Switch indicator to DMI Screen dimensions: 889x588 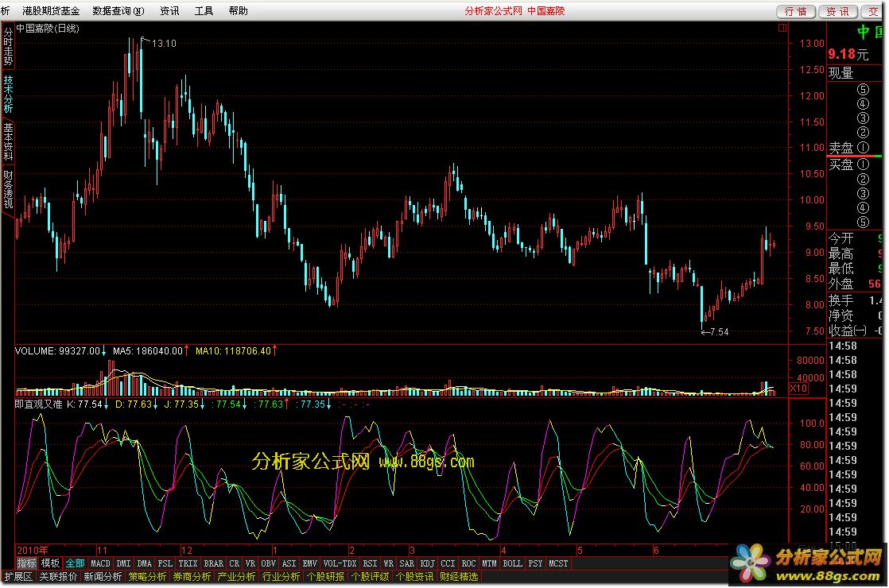coord(123,563)
